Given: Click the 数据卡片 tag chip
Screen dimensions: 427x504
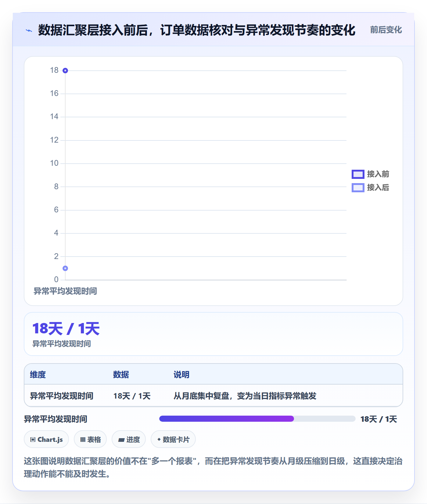Looking at the screenshot, I should click(x=173, y=439).
